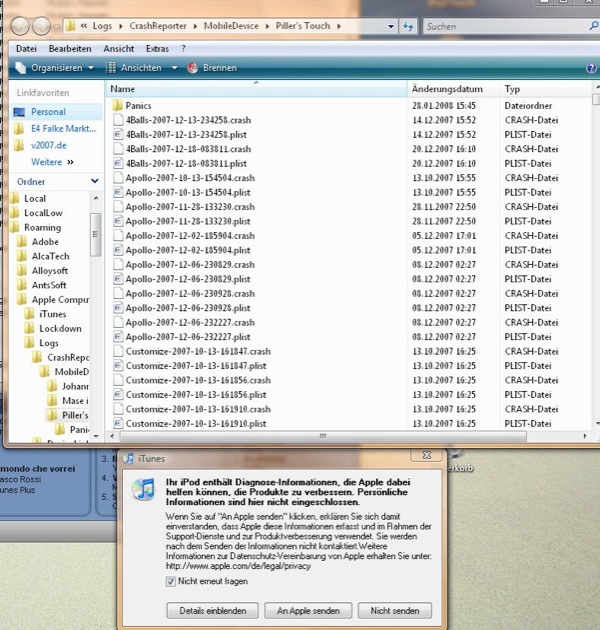The image size is (600, 630).
Task: Open the Ansichten dropdown arrow
Action: coord(174,68)
